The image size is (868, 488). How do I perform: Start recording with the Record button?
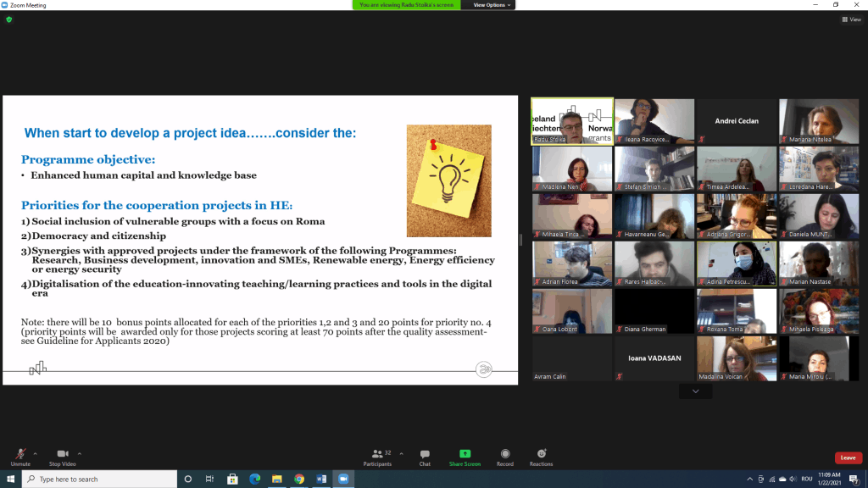pyautogui.click(x=505, y=456)
